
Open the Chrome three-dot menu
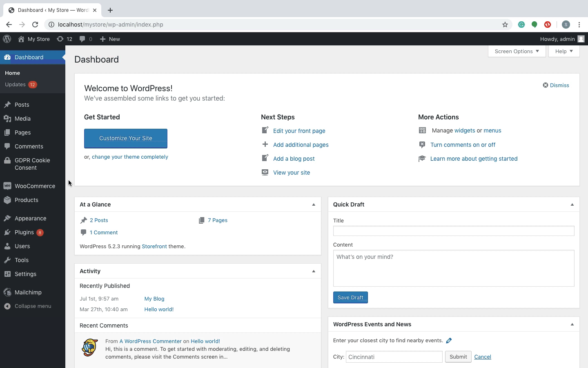579,25
